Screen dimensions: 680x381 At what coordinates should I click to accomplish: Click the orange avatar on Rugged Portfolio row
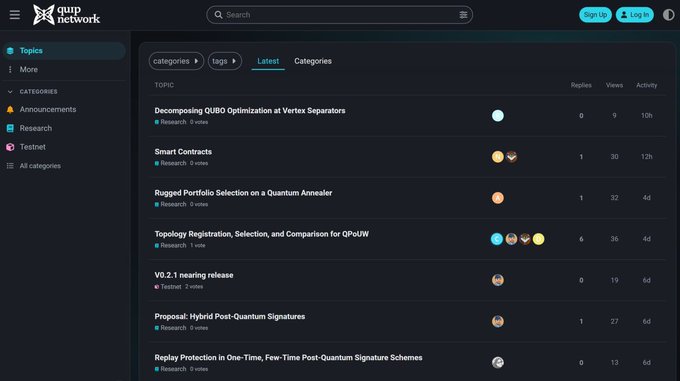pyautogui.click(x=497, y=198)
